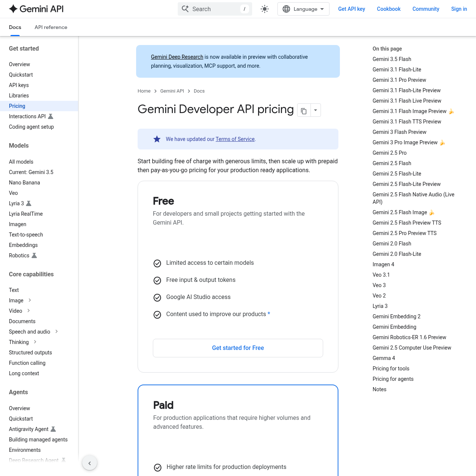
Task: Collapse the left sidebar with arrow button
Action: click(90, 463)
